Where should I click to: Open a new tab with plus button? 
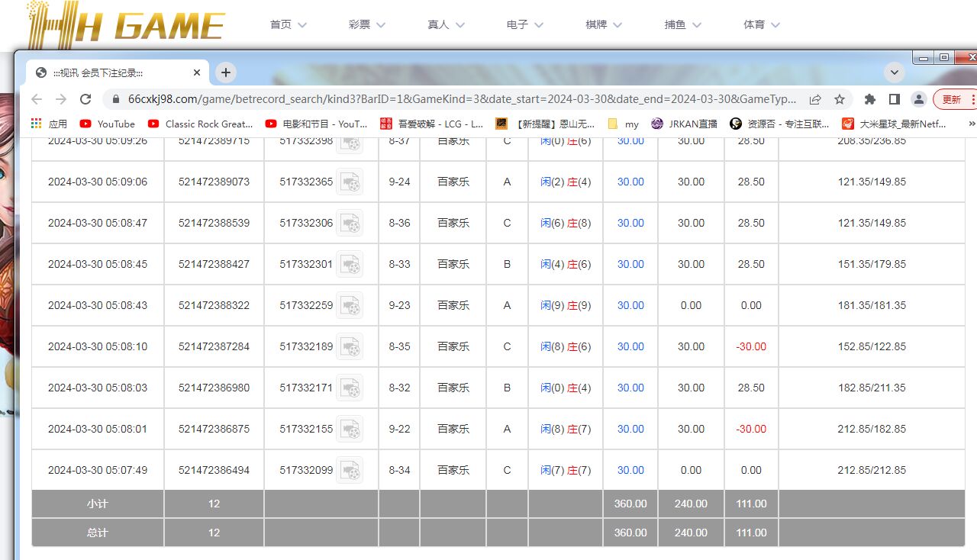click(225, 72)
